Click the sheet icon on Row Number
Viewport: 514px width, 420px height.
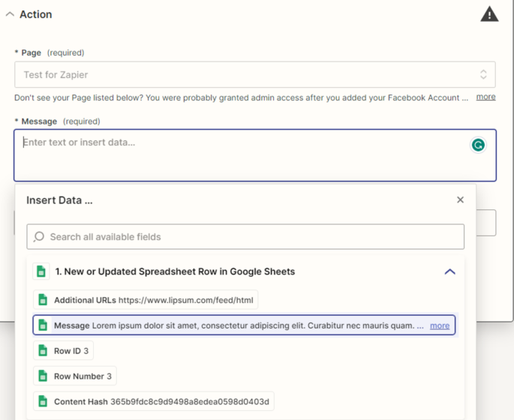(x=43, y=376)
